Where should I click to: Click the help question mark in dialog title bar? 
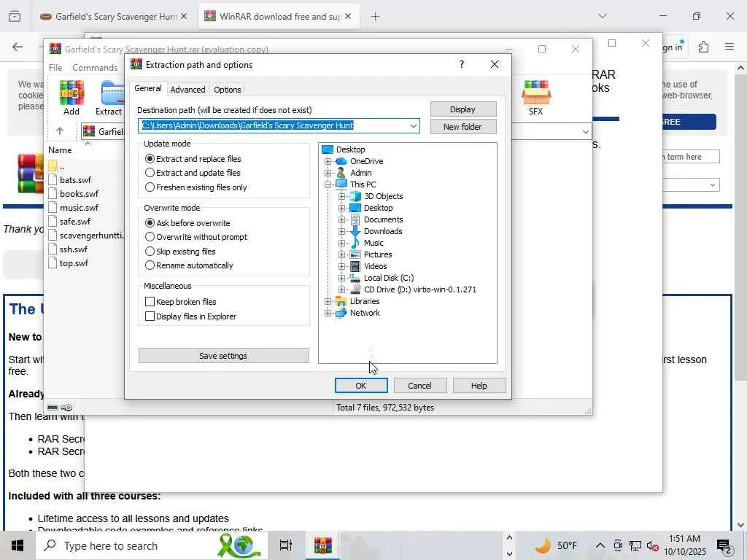pos(462,64)
